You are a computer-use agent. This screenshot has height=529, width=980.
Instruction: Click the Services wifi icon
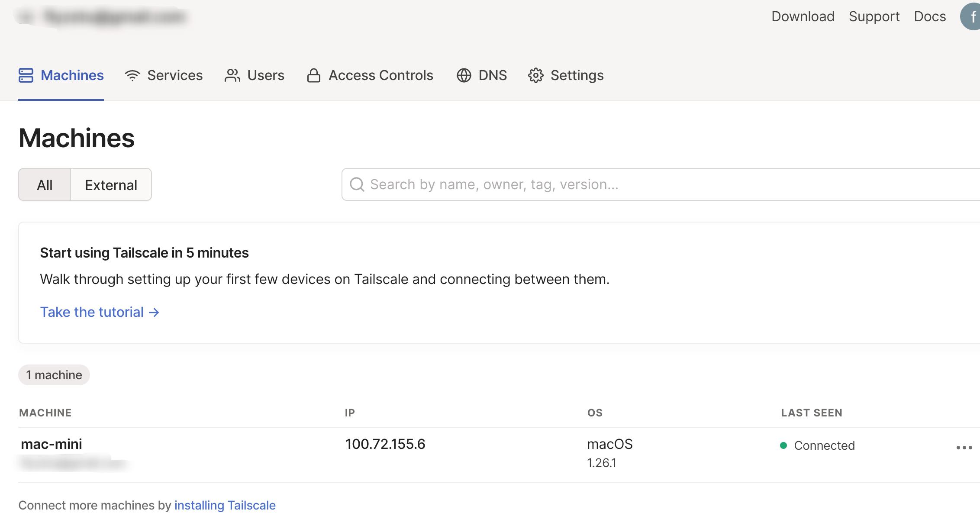click(132, 75)
